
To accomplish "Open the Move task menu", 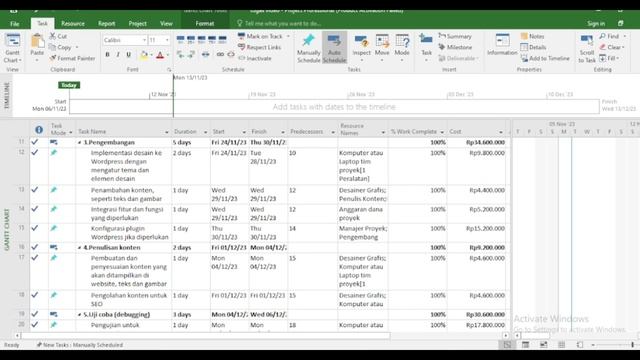I will pos(382,48).
